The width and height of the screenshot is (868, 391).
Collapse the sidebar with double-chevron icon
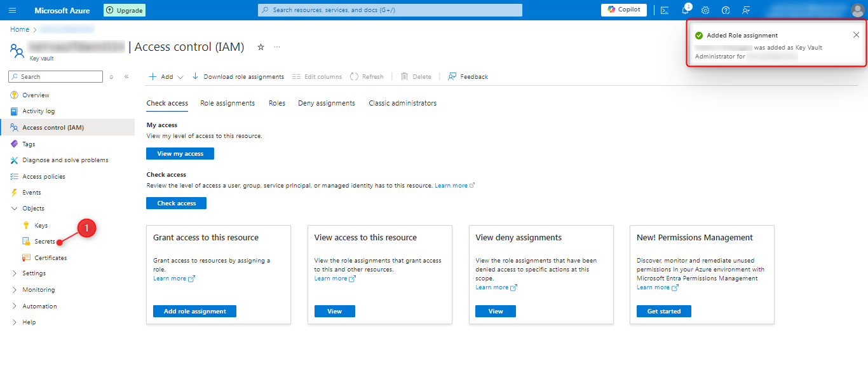[126, 77]
